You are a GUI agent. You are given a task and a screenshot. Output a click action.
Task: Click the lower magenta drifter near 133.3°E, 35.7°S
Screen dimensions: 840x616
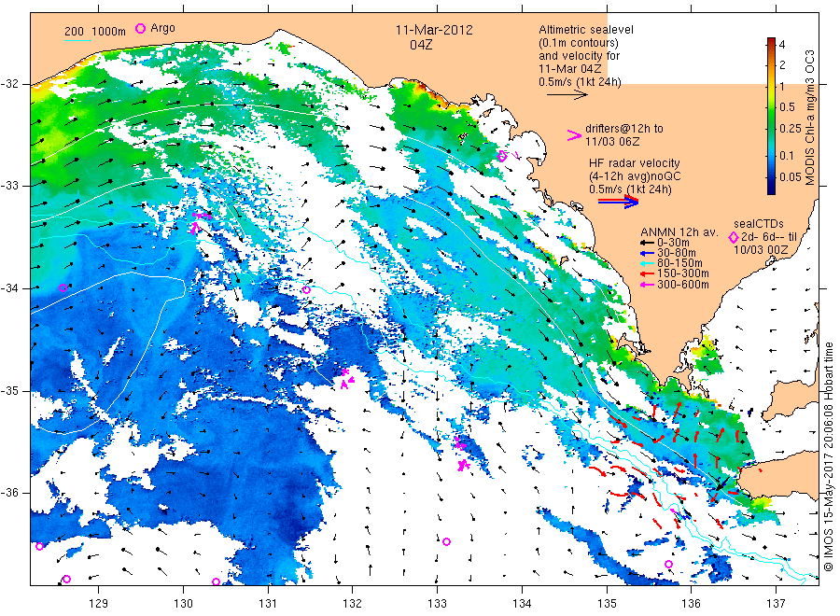click(x=463, y=465)
